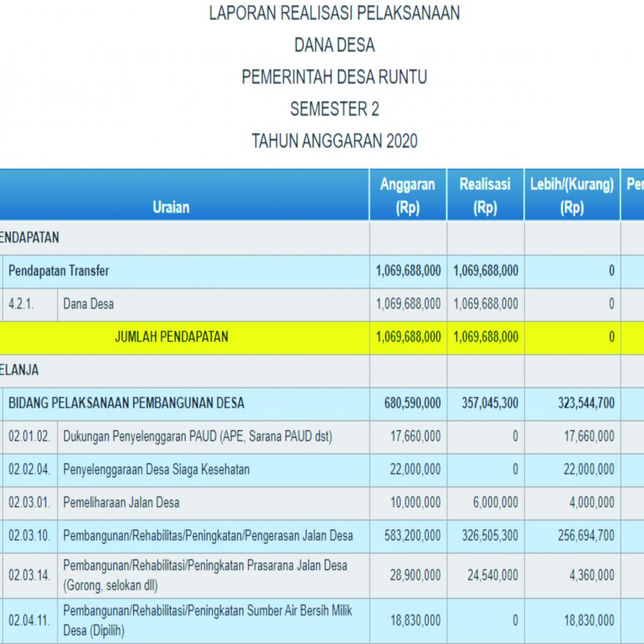Select Anggaran value in the 4.2.1. row
The height and width of the screenshot is (644, 644).
point(408,304)
